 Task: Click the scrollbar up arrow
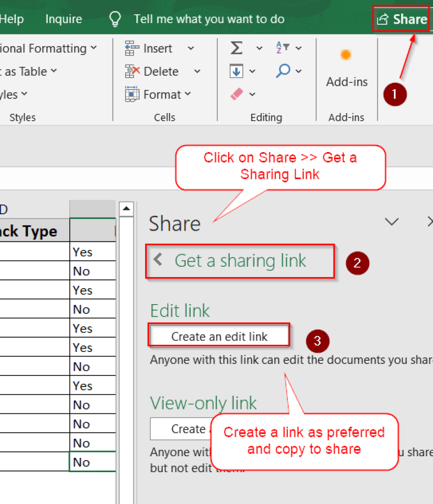[126, 209]
